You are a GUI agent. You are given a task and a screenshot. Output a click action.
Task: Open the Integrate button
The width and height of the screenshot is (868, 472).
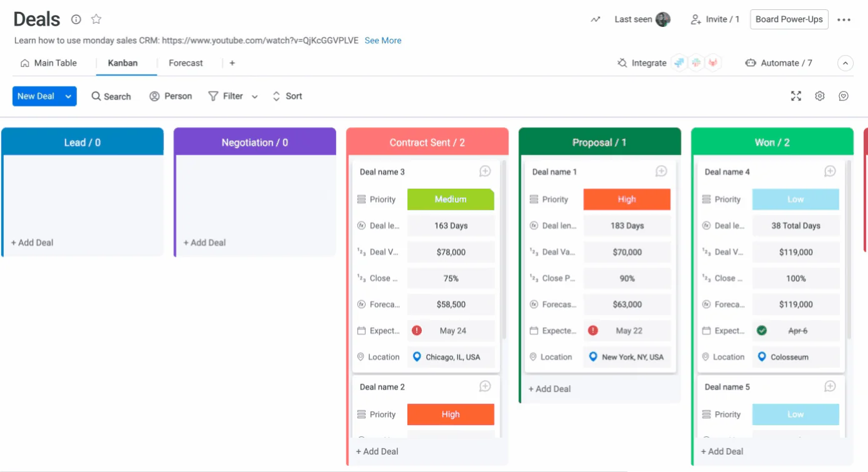tap(642, 63)
